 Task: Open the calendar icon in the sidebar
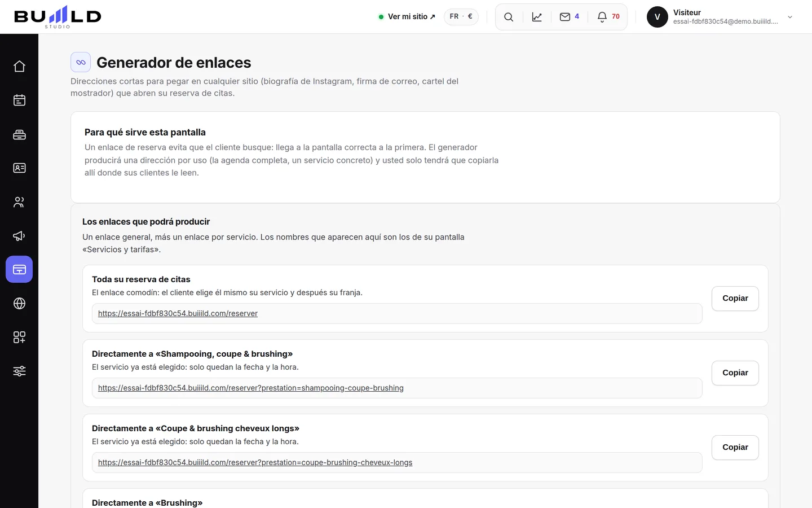(19, 100)
